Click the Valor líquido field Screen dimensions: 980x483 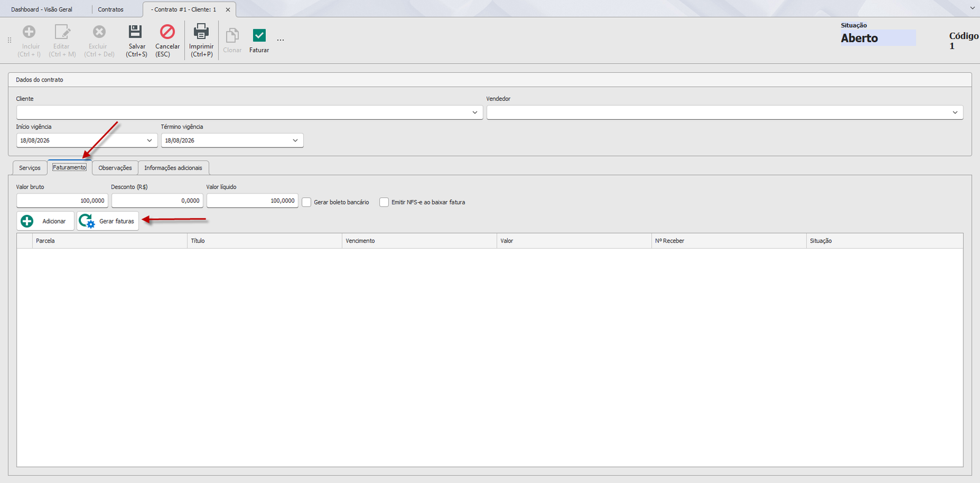[x=252, y=201]
